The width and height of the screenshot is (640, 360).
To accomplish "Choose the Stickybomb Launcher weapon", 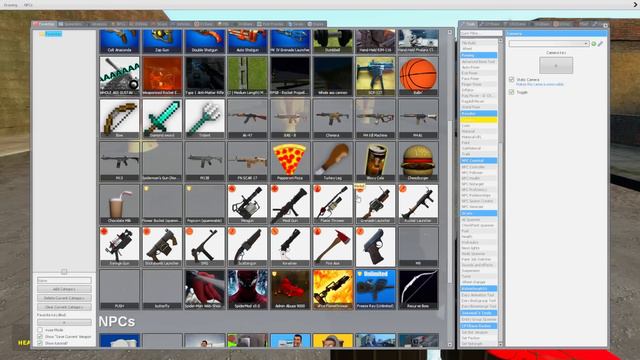I will point(162,247).
